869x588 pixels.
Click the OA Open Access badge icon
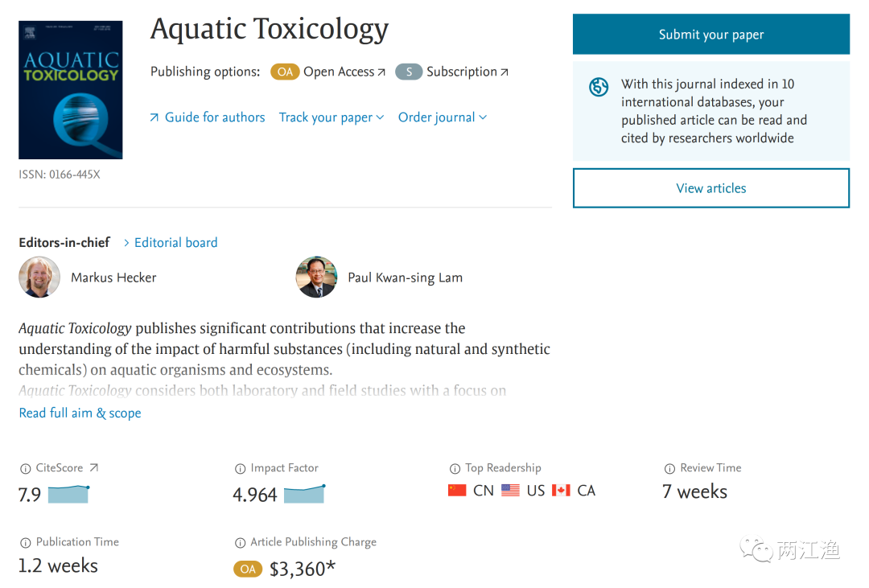(x=285, y=72)
